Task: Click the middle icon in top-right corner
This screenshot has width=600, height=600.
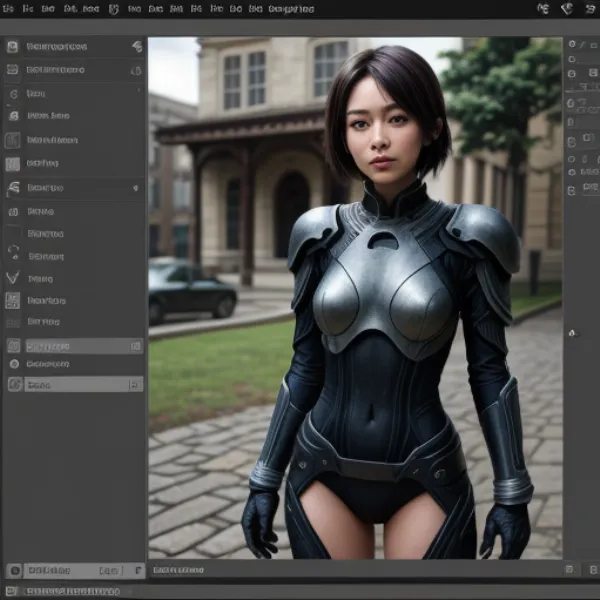Action: 566,9
